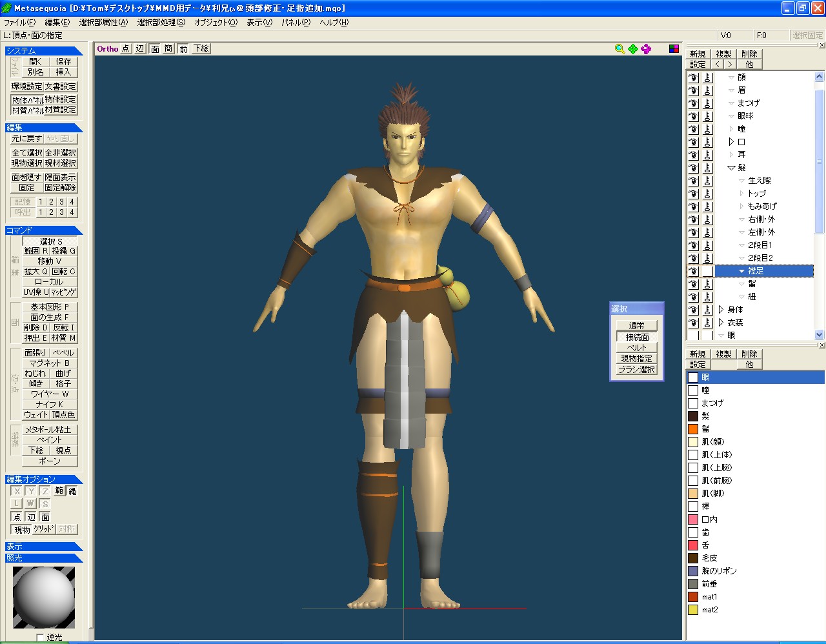Toggle the lock icon for 瞳 object
Screen dimensions: 826x644
pyautogui.click(x=708, y=129)
